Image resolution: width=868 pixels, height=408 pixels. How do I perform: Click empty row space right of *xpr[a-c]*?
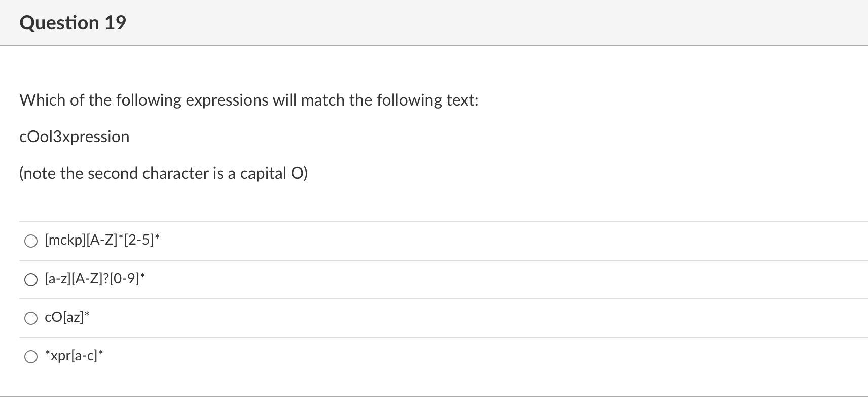(484, 357)
